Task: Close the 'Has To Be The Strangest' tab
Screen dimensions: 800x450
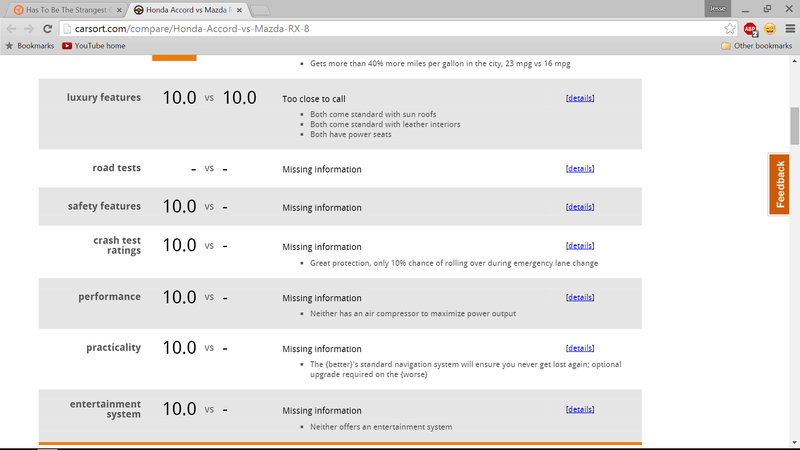Action: 119,10
